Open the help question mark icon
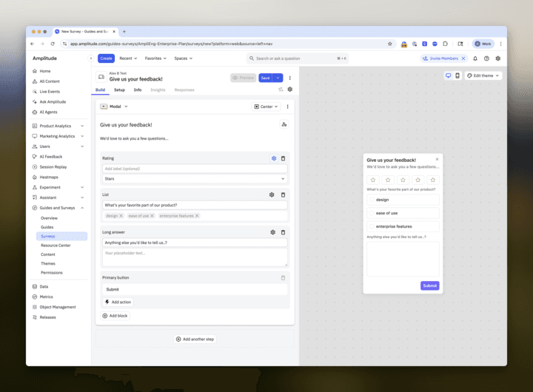This screenshot has width=533, height=392. [486, 58]
